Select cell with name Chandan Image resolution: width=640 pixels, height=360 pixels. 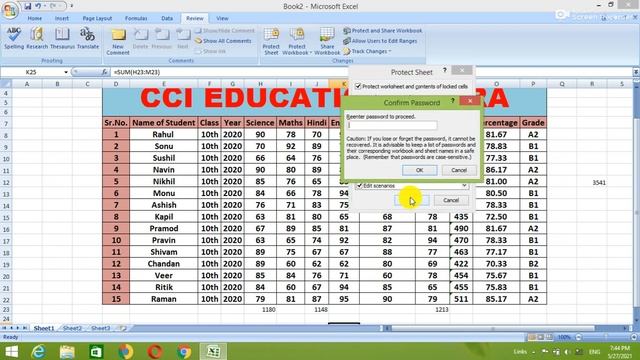point(163,264)
